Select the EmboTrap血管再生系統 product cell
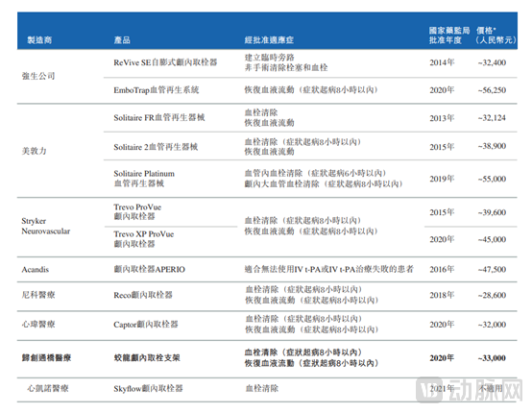The width and height of the screenshot is (532, 413). [157, 90]
